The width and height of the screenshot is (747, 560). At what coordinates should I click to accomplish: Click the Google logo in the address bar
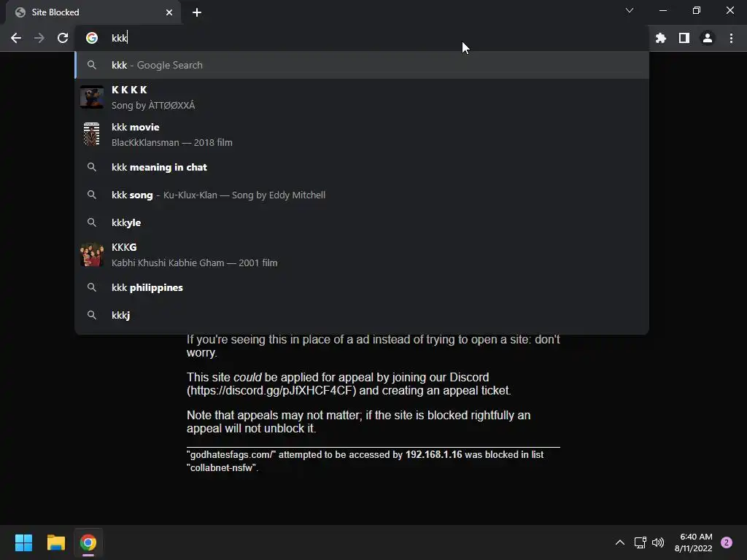tap(92, 38)
